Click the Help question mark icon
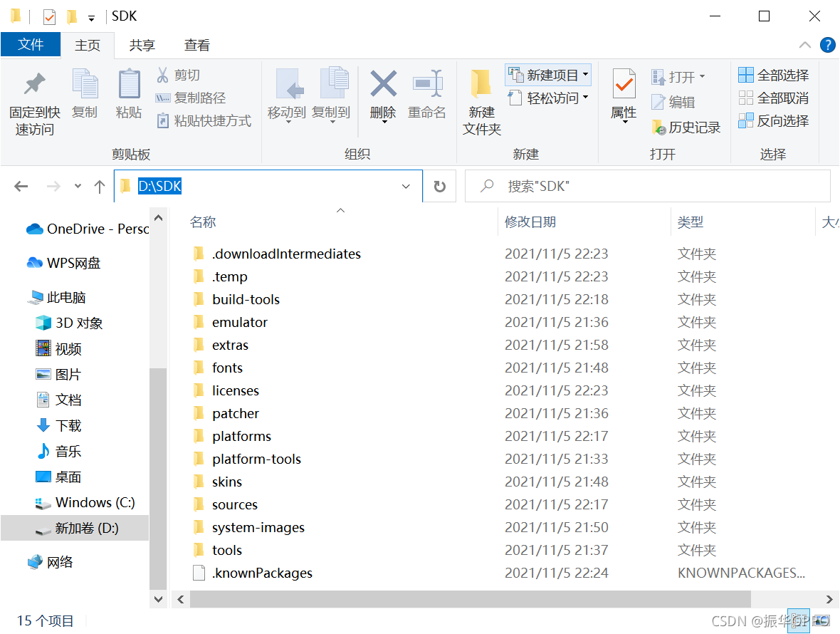The image size is (840, 634). (x=828, y=45)
